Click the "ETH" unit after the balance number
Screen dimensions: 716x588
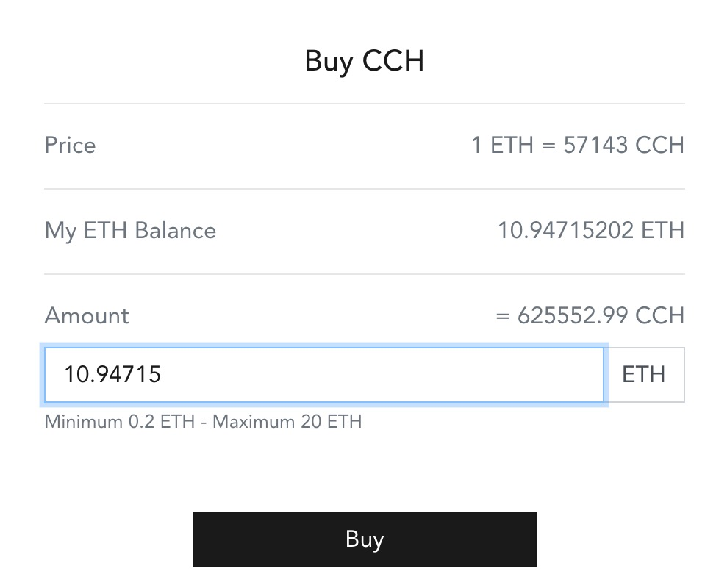pos(662,231)
